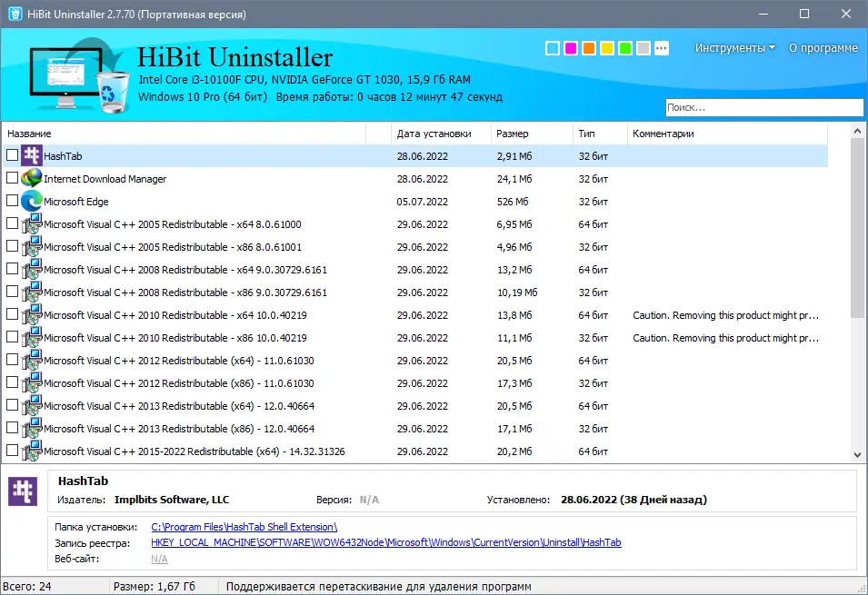Tick checkbox for Visual C++ 2005 x64
868x595 pixels.
[12, 223]
